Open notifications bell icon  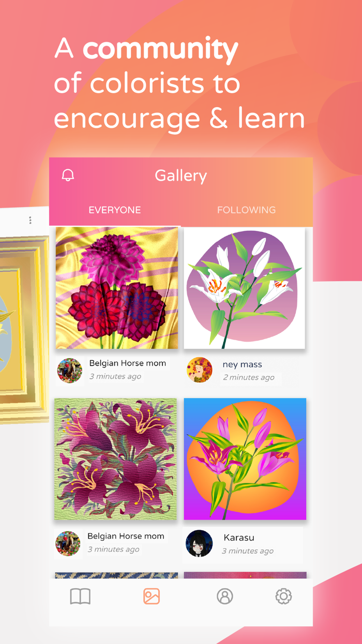(68, 175)
